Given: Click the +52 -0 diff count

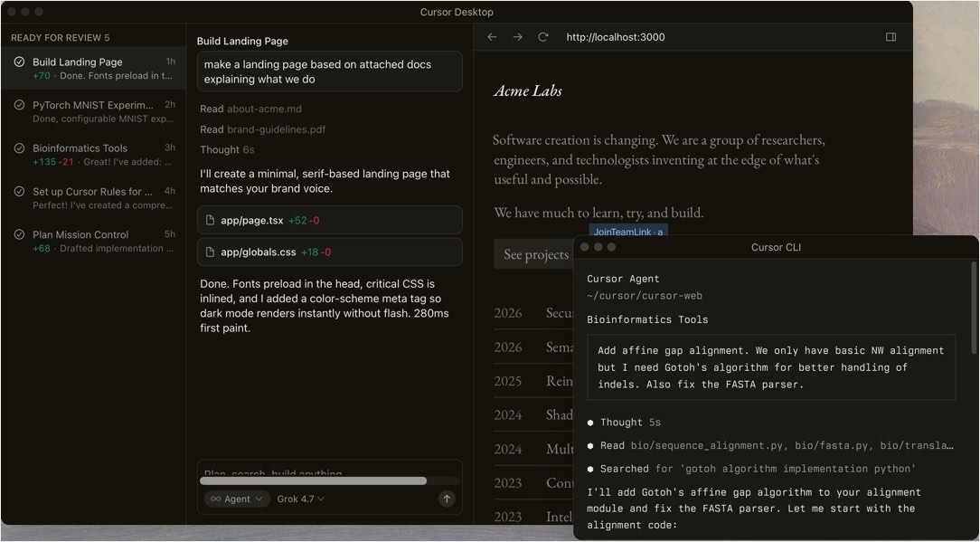Looking at the screenshot, I should point(305,220).
